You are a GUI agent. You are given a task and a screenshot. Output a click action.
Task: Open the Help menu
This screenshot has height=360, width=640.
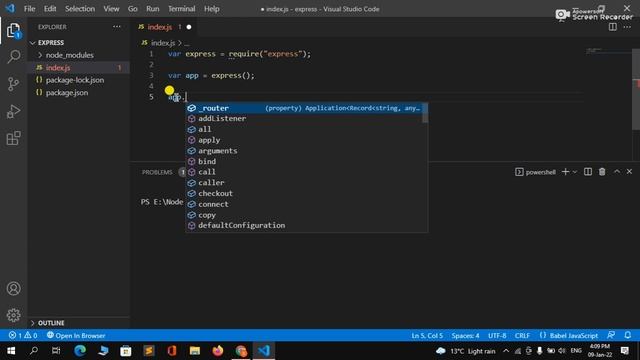[212, 9]
